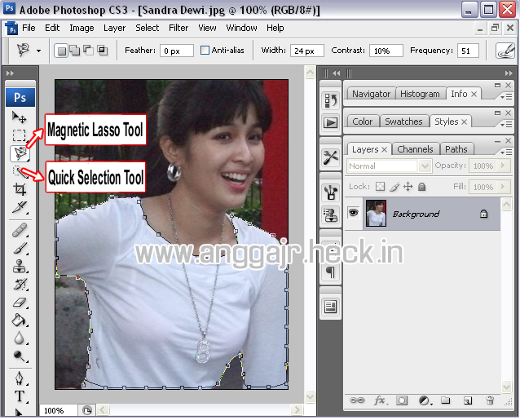Viewport: 520px width, 420px height.
Task: Select the Slice tool
Action: (20, 206)
